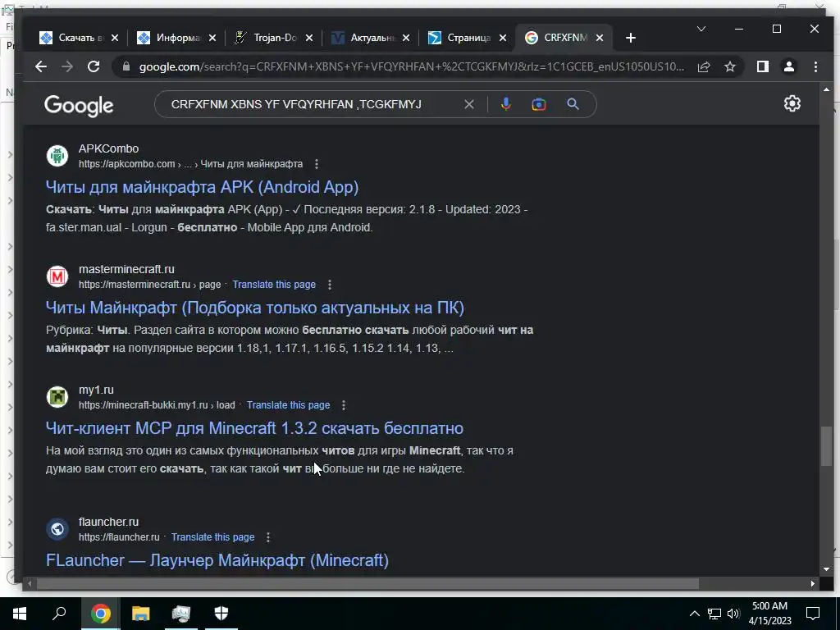Image resolution: width=840 pixels, height=630 pixels.
Task: Reload the current page
Action: pyautogui.click(x=94, y=66)
